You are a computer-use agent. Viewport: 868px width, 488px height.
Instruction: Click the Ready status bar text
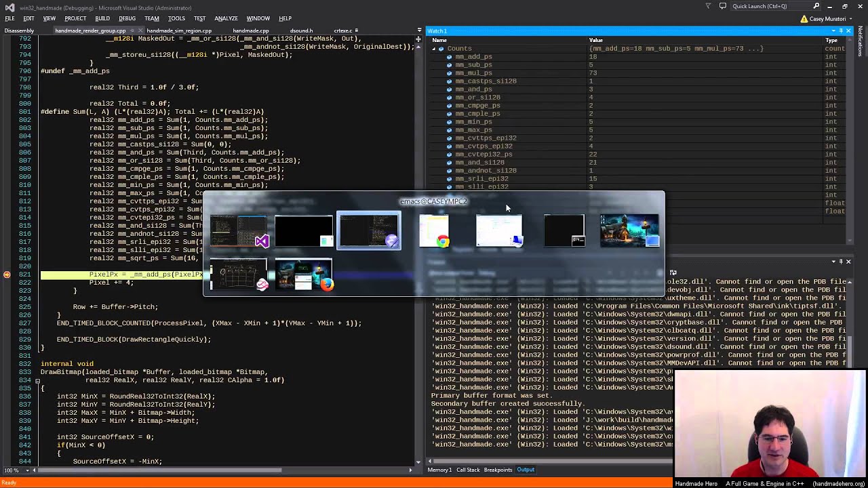tap(9, 483)
